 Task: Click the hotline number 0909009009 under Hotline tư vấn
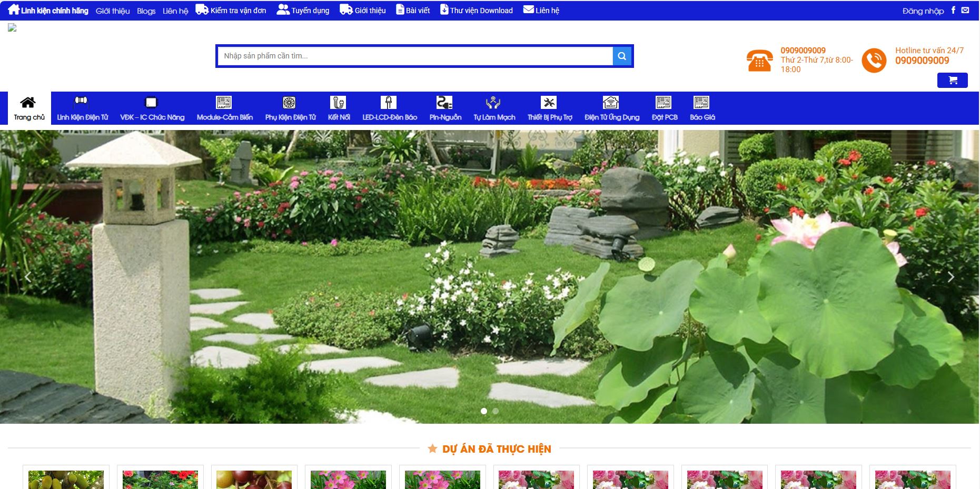pyautogui.click(x=922, y=61)
